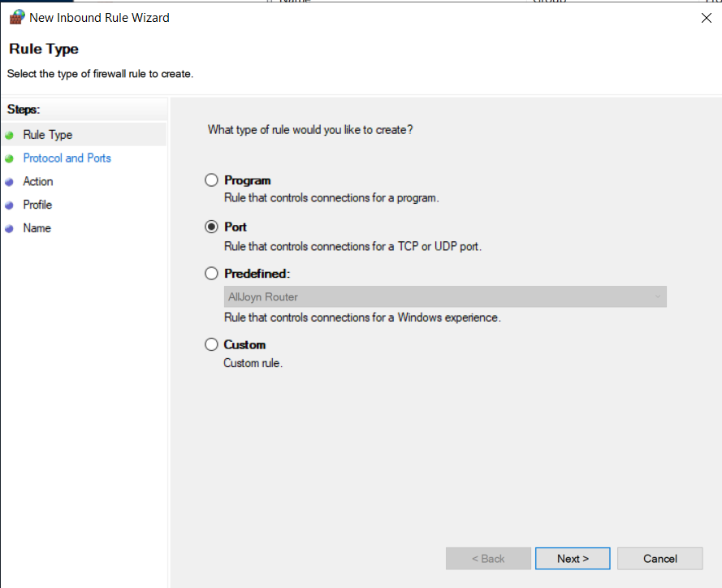The height and width of the screenshot is (588, 722).
Task: Select the Name step in the sidebar
Action: [37, 228]
